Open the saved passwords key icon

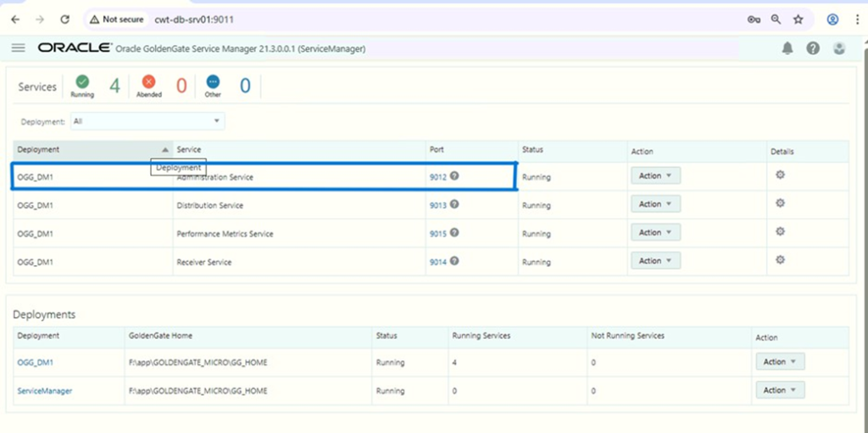click(754, 19)
